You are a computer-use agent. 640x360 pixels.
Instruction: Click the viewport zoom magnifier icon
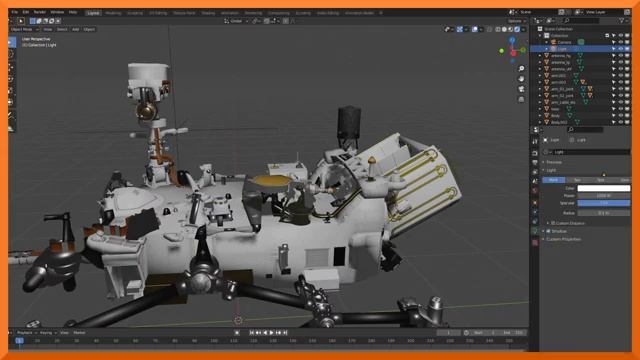tap(521, 69)
